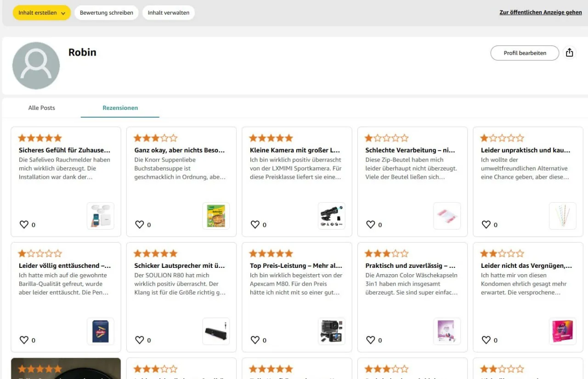Image resolution: width=588 pixels, height=379 pixels.
Task: Open the Sicheres Gefühl für Zuhause review title
Action: coord(64,150)
